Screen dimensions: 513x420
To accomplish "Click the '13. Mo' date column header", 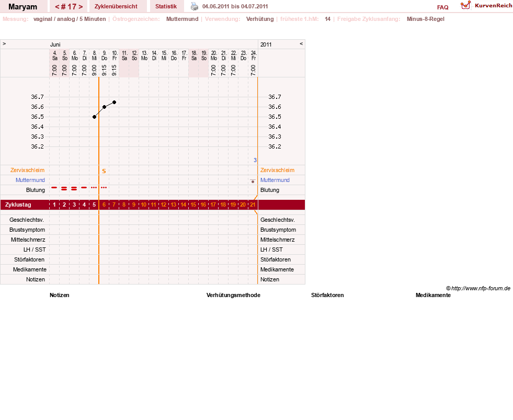I will click(144, 55).
